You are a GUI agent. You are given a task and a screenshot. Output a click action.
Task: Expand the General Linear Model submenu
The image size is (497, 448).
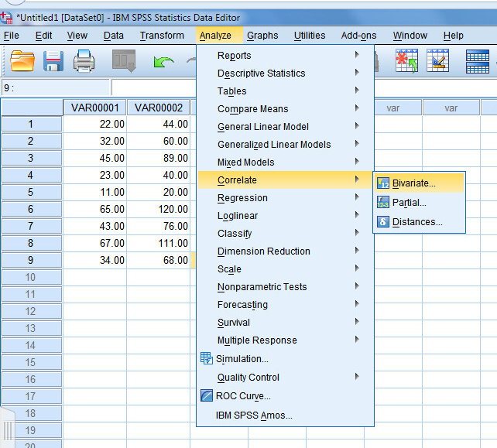point(285,126)
